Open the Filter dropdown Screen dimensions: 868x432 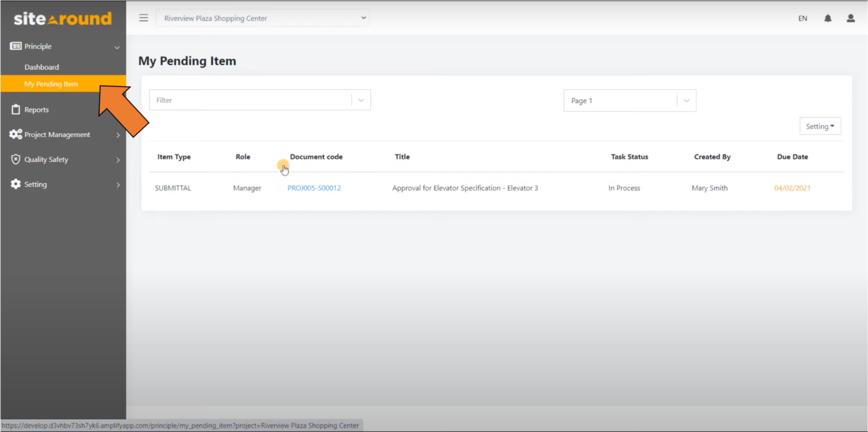[361, 99]
